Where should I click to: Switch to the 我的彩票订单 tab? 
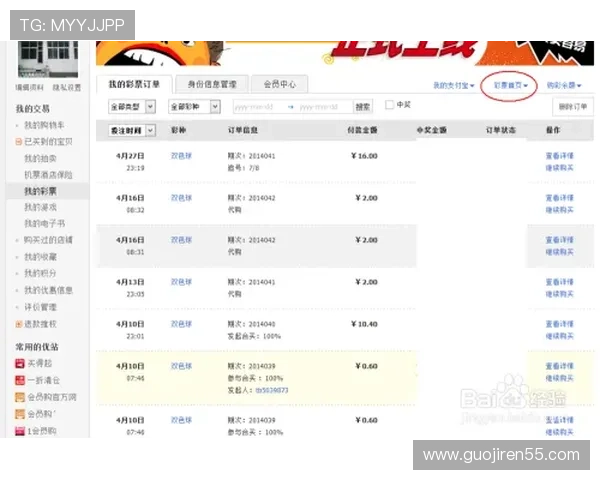point(134,84)
